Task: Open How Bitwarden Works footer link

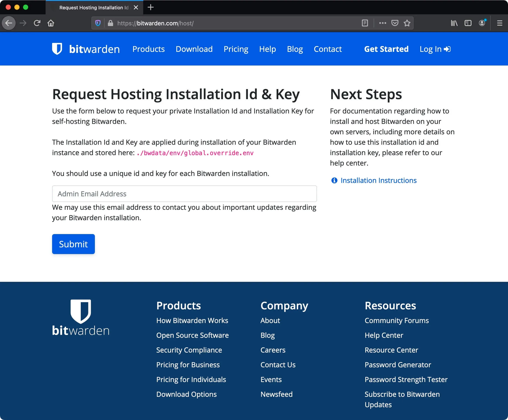Action: coord(192,320)
